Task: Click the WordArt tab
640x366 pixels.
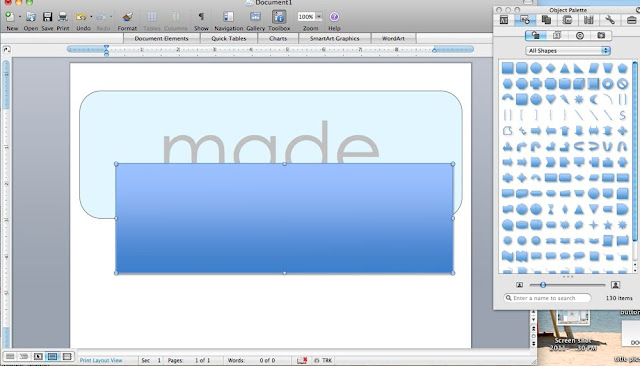Action: coord(393,38)
